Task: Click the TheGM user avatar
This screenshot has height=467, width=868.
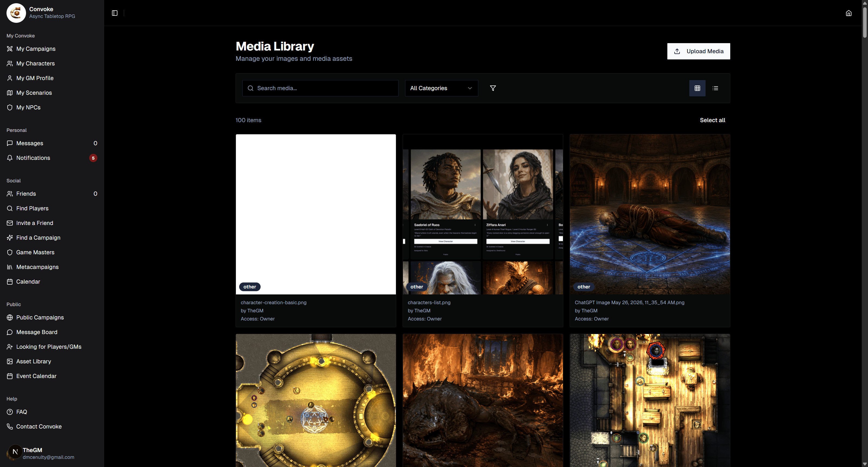Action: tap(15, 452)
